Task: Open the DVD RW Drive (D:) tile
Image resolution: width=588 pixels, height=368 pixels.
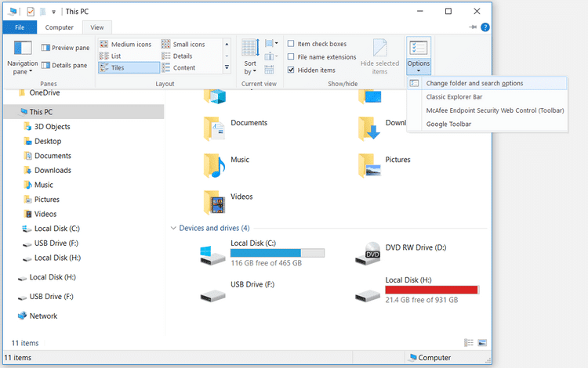Action: coord(401,253)
